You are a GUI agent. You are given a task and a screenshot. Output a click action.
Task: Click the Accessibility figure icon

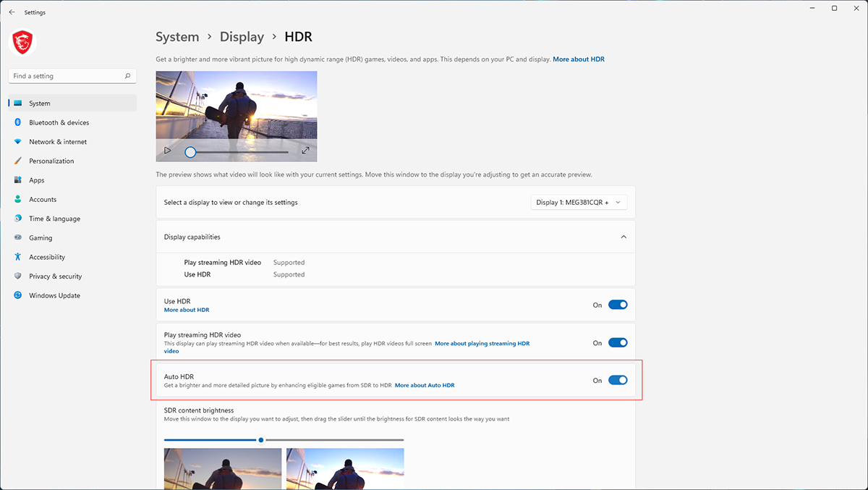coord(18,257)
